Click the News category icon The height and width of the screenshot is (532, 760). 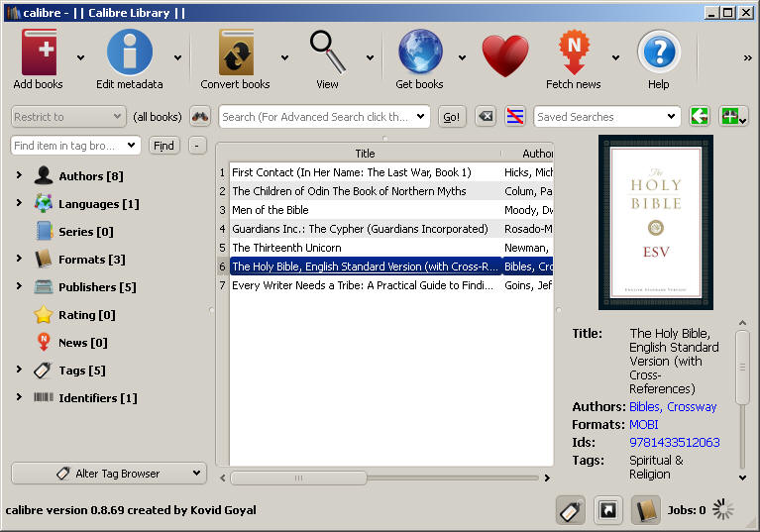pyautogui.click(x=44, y=342)
